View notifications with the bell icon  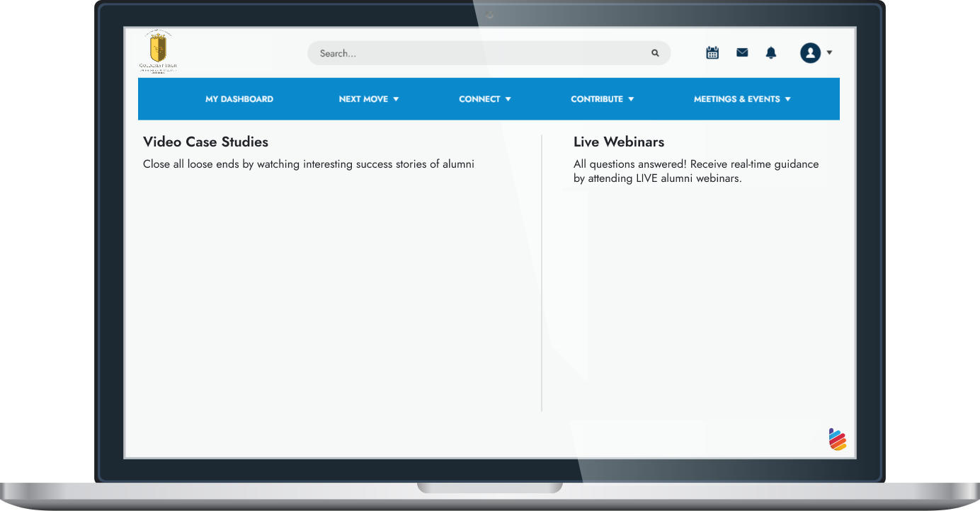[x=771, y=52]
